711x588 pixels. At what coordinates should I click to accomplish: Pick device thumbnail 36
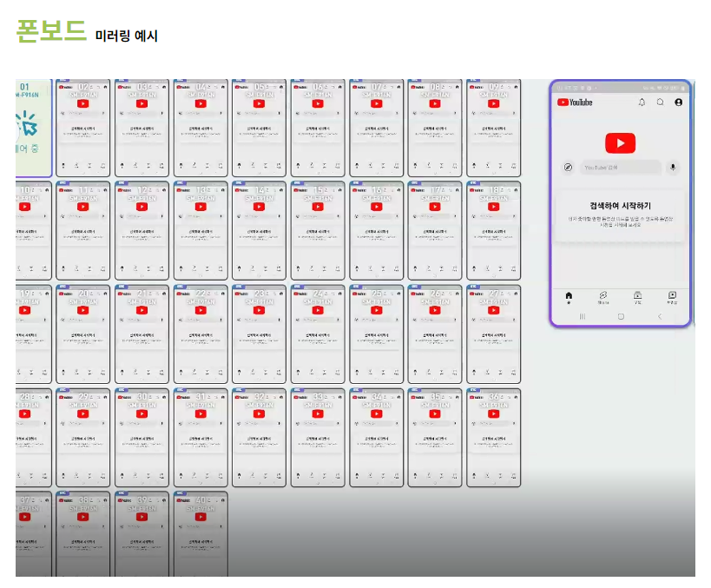(494, 438)
